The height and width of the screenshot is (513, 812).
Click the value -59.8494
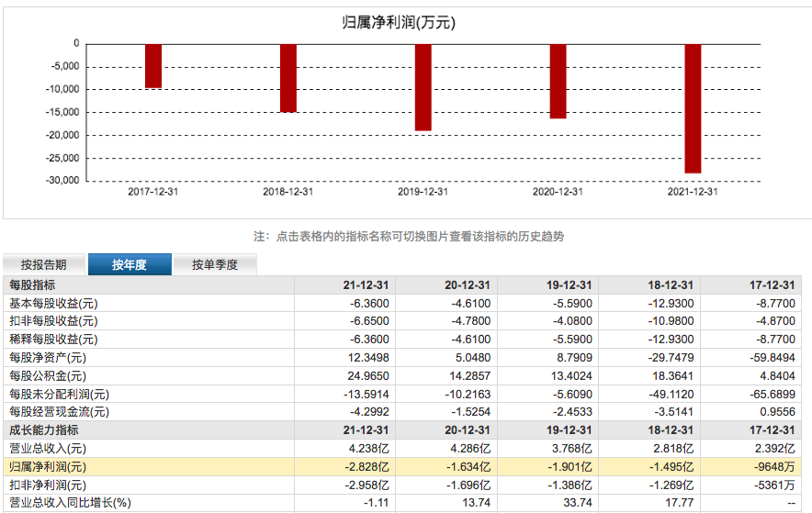[x=773, y=357]
